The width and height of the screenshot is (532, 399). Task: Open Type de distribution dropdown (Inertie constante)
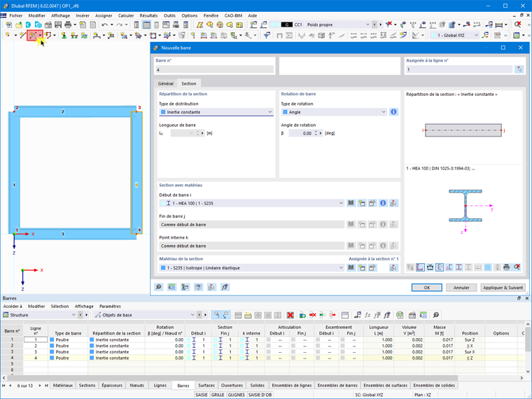(216, 112)
